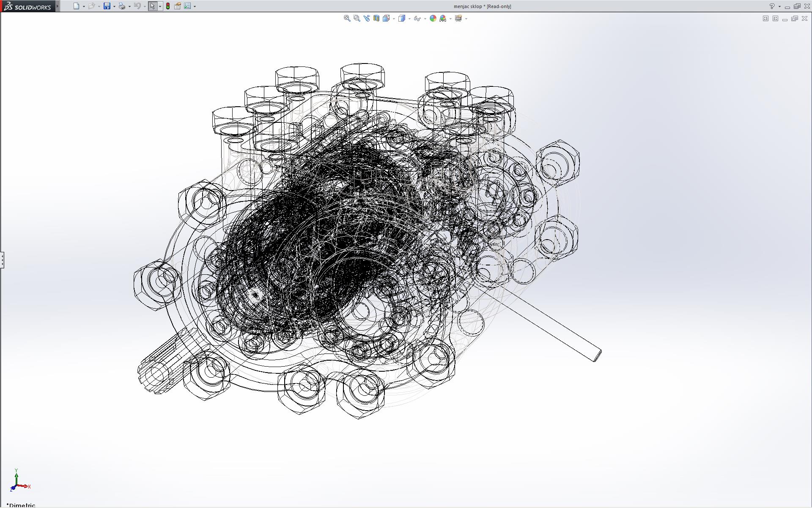Toggle the Section View tool
This screenshot has height=508, width=812.
pos(376,18)
